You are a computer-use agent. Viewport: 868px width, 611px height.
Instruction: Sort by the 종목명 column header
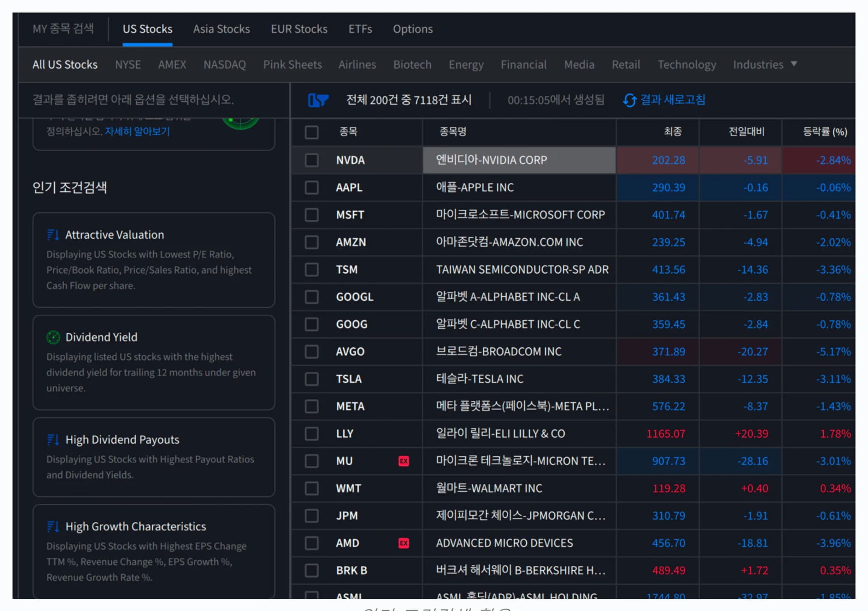pos(453,132)
